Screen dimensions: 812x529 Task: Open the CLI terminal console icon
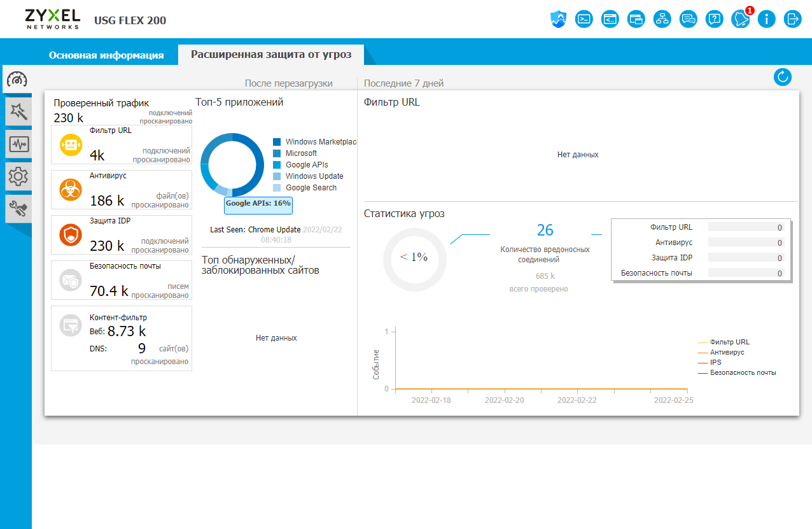click(584, 19)
